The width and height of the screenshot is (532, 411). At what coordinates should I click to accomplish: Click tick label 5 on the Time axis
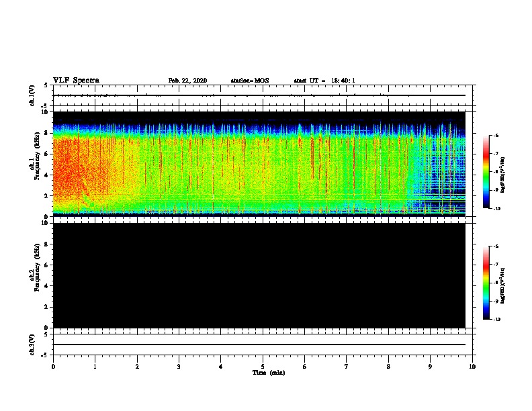(x=263, y=366)
